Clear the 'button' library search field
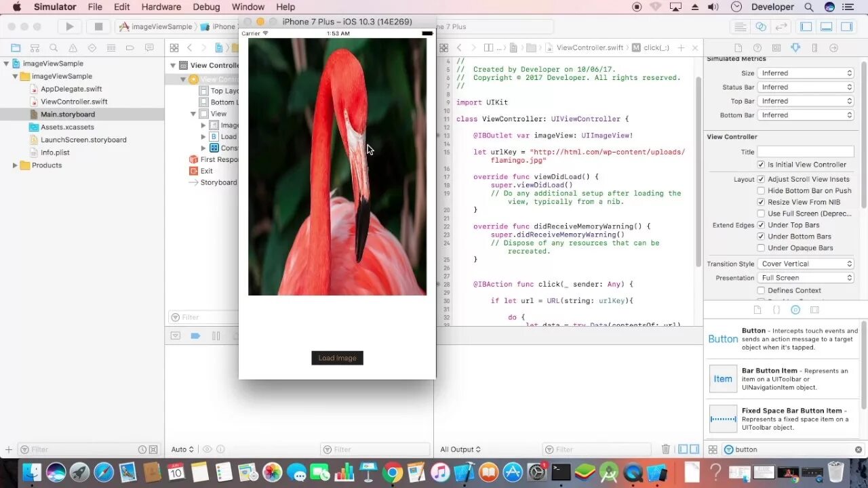868x488 pixels. (858, 449)
